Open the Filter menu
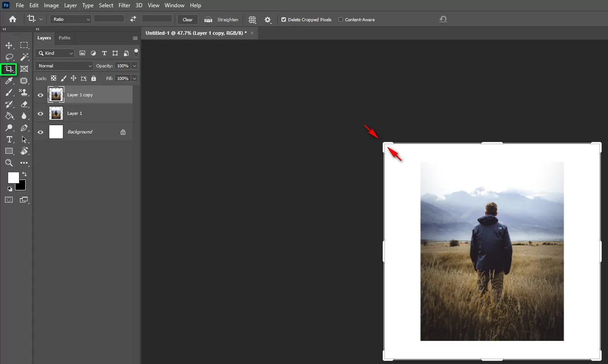Screen dimensions: 608x364 pos(124,5)
